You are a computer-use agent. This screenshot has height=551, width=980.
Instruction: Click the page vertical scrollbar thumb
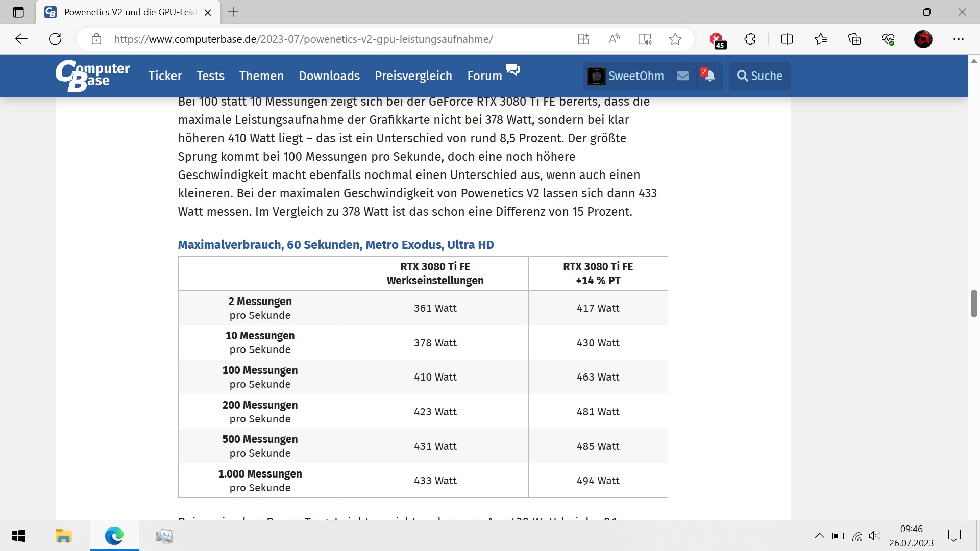(x=973, y=304)
